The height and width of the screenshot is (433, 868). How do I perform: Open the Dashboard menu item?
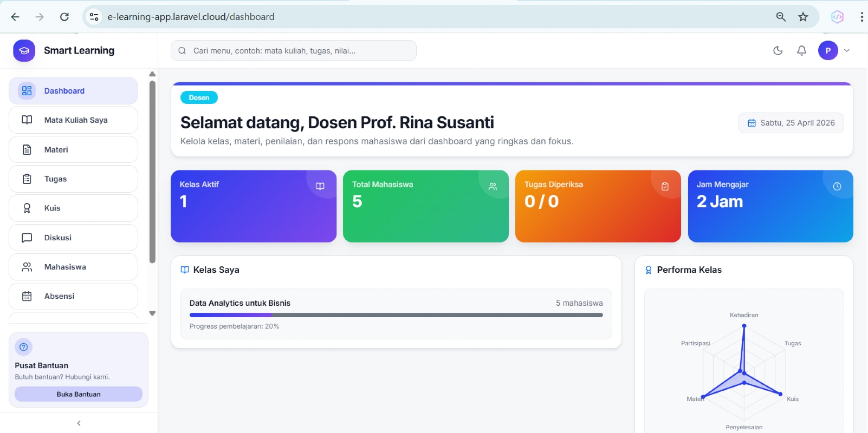coord(73,90)
